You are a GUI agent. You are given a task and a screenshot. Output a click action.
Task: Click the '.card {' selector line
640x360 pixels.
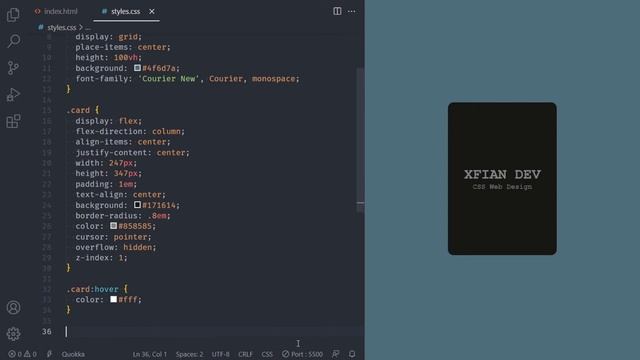click(83, 110)
